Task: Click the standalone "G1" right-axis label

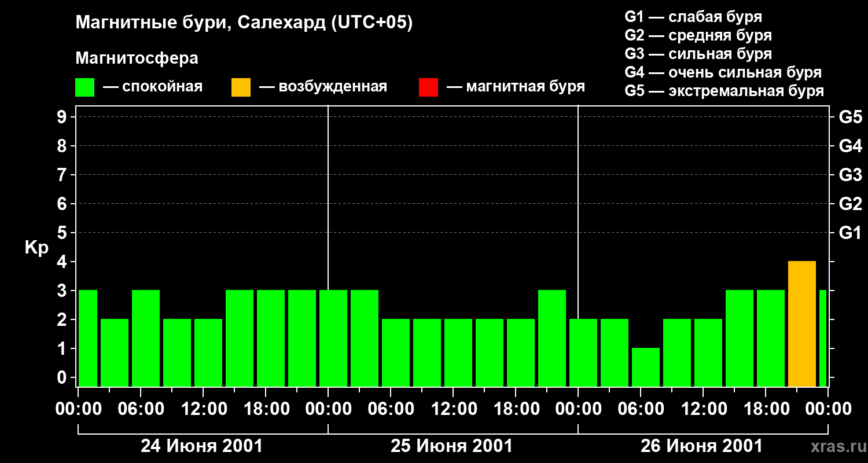Action: tap(850, 233)
